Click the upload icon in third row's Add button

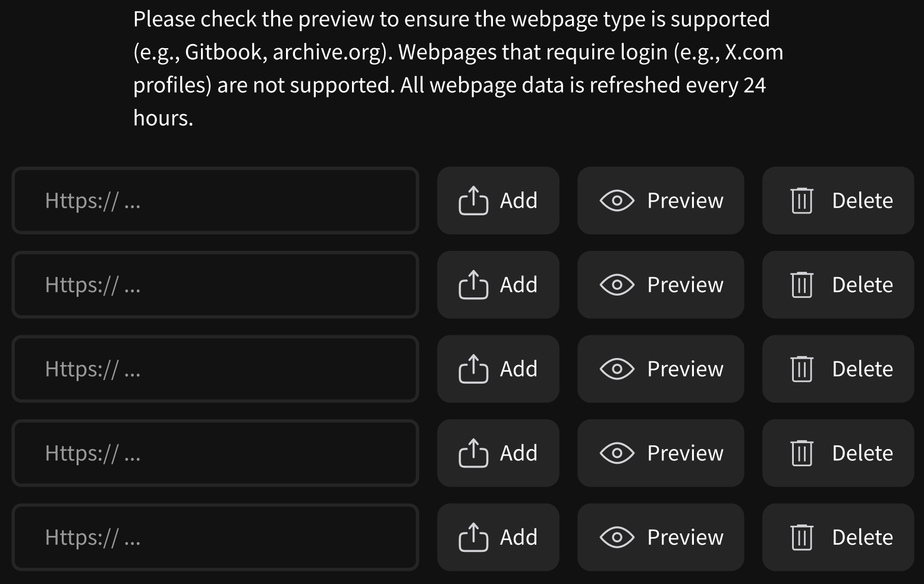[473, 369]
